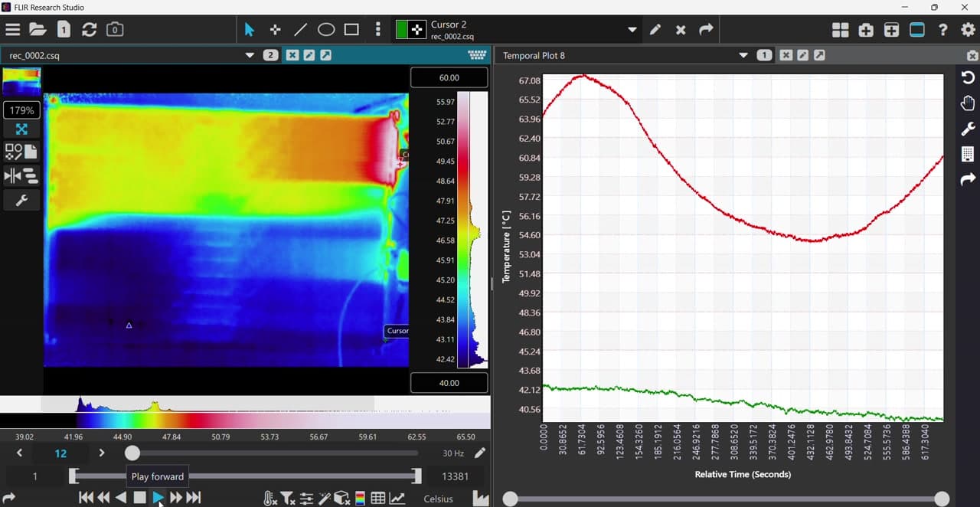Select the cursor spot measurement tool
Screen dimensions: 980x507
tap(275, 30)
